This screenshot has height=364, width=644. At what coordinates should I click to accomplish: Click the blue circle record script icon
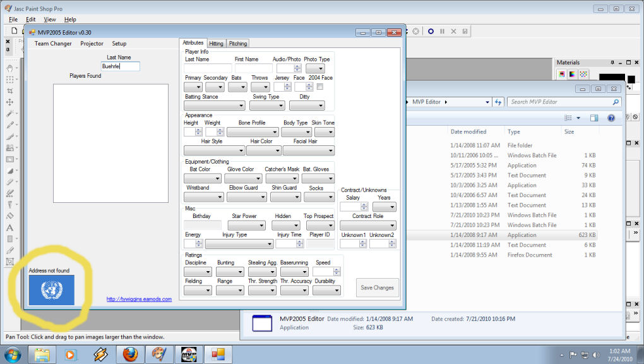(x=431, y=31)
